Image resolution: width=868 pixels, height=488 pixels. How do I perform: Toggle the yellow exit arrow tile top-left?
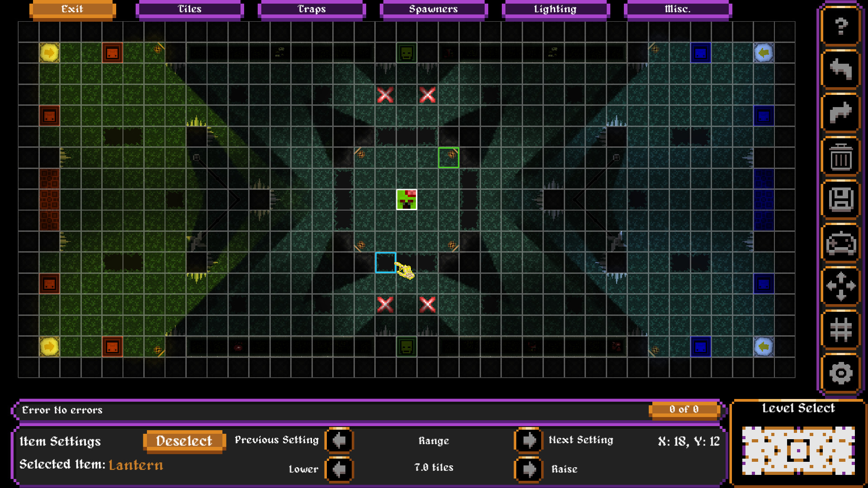click(x=49, y=53)
